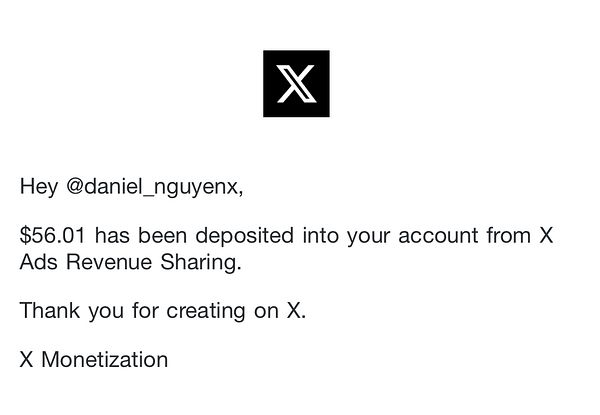Click the Thank you for creating line
Image resolution: width=600 pixels, height=415 pixels.
click(x=163, y=311)
